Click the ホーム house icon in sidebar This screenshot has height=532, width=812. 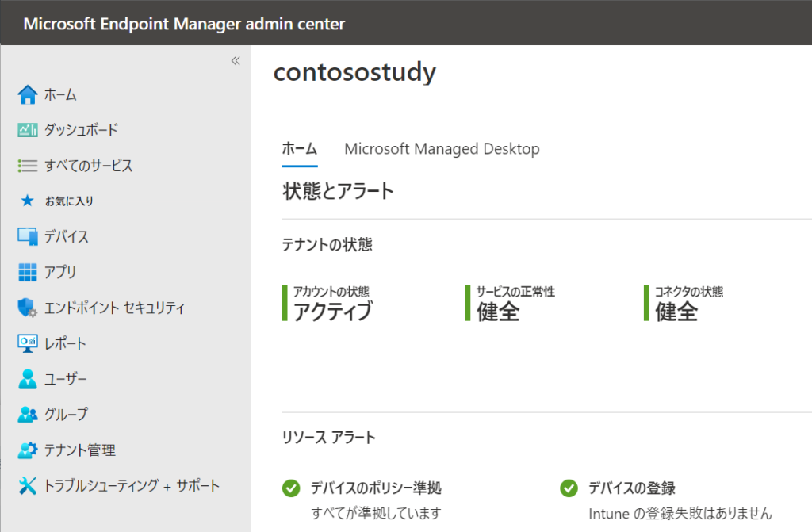point(28,95)
